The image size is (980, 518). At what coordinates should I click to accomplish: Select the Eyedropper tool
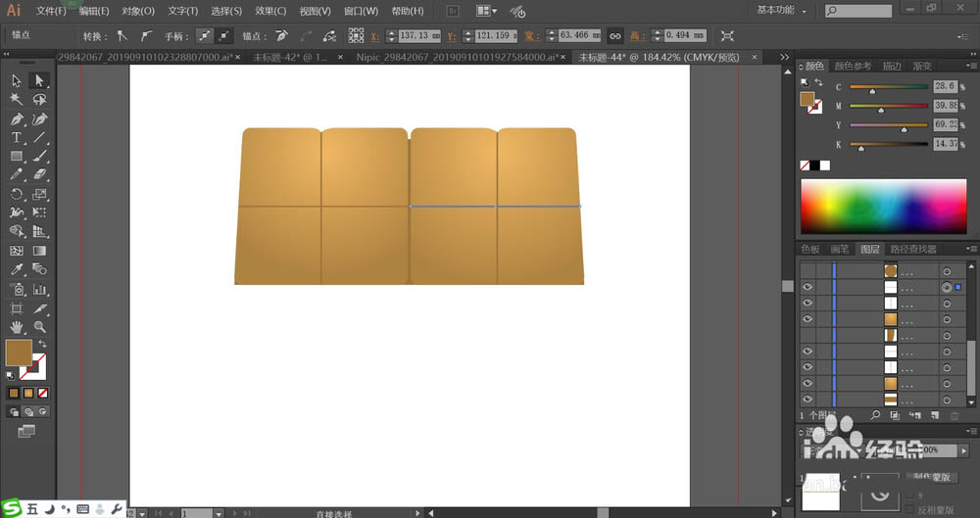pyautogui.click(x=17, y=269)
